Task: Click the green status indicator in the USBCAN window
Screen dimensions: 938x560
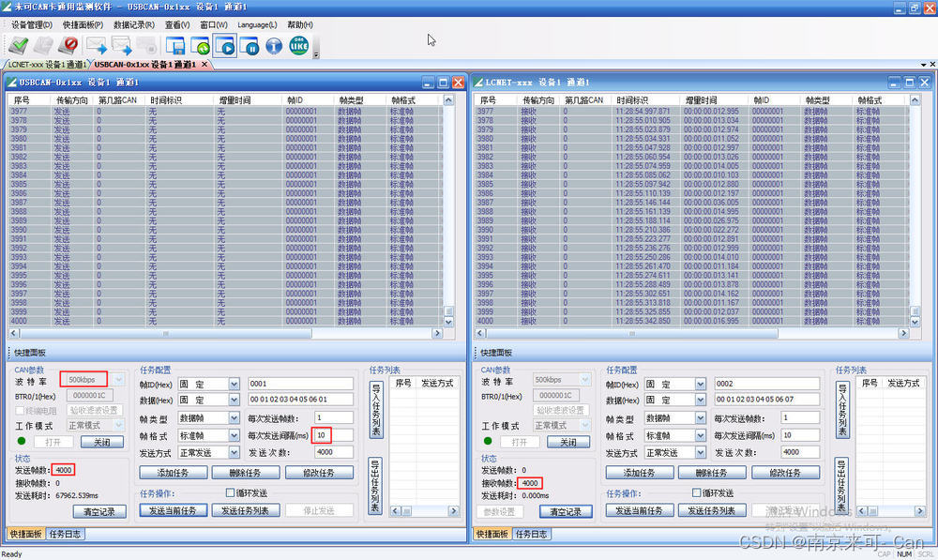Action: [x=22, y=441]
